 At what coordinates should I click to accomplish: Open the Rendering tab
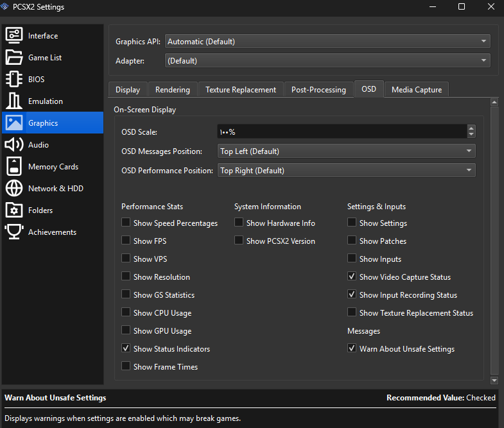click(173, 89)
